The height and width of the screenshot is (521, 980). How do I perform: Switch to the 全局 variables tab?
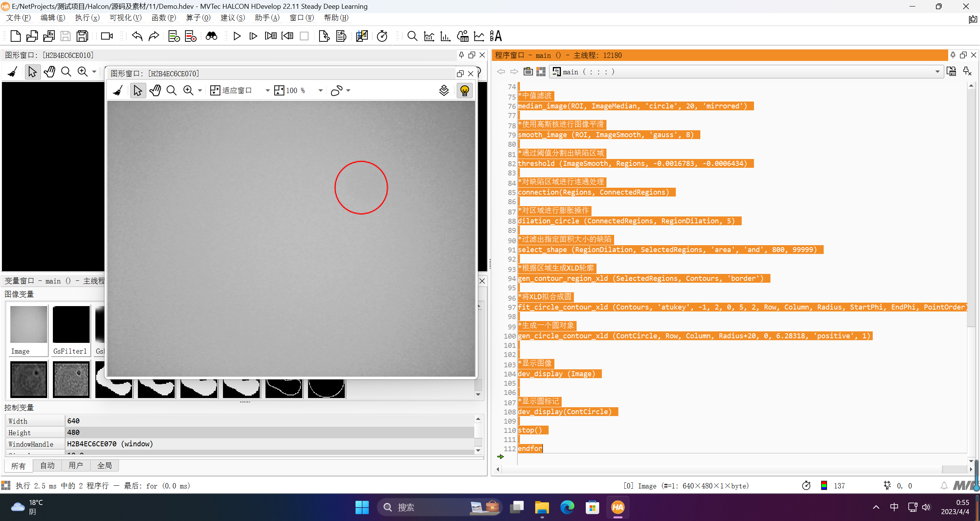point(104,465)
